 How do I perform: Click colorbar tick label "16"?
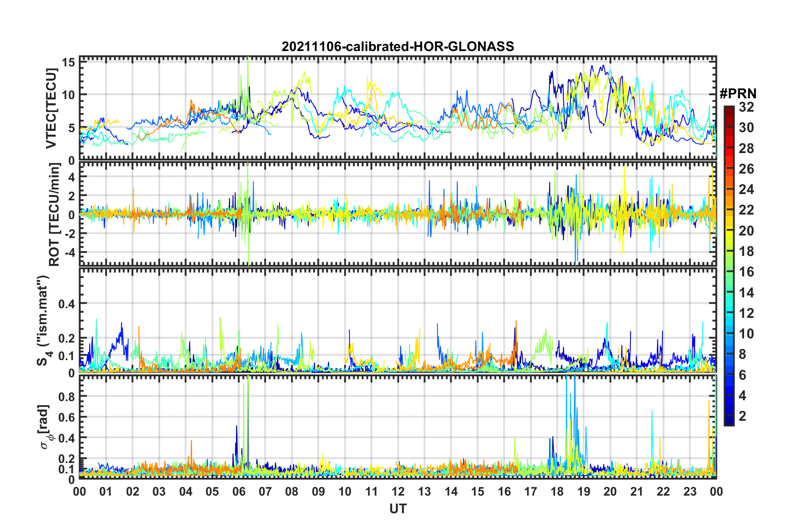746,272
